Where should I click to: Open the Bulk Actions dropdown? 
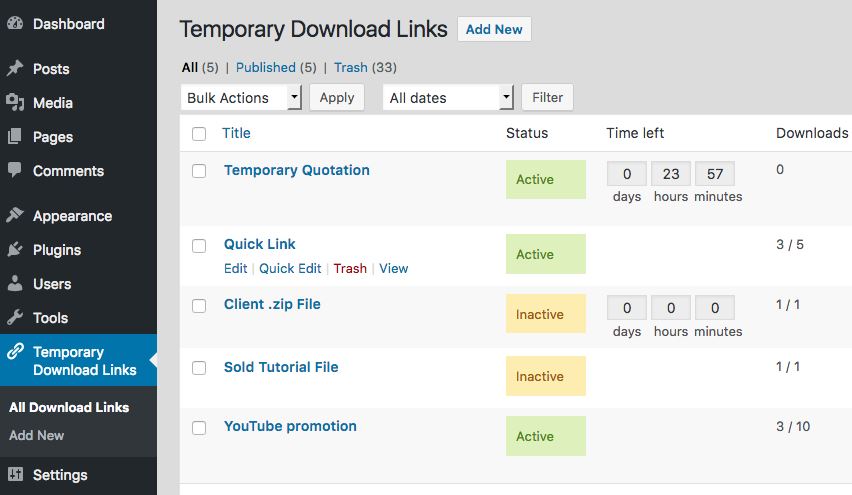(241, 97)
